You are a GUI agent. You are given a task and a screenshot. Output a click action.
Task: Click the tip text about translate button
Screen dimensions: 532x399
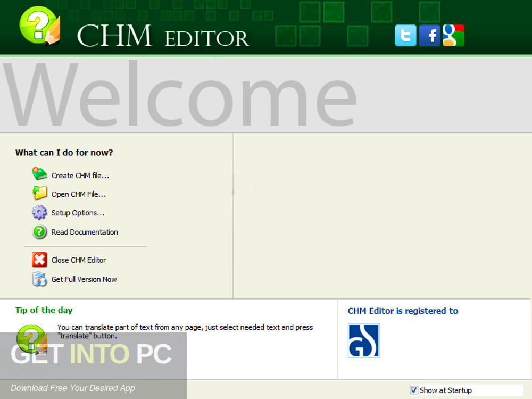185,331
